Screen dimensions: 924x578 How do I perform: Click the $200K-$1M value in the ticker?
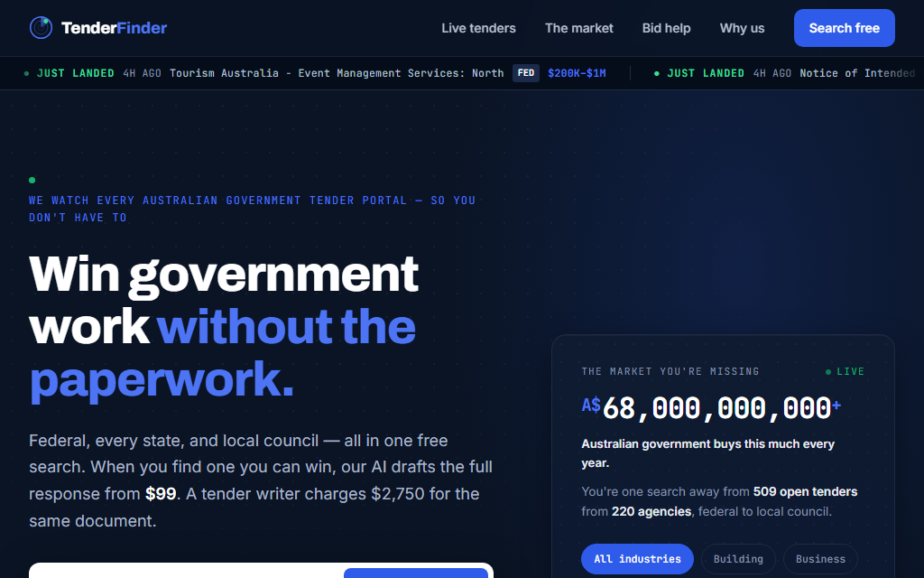[x=577, y=73]
